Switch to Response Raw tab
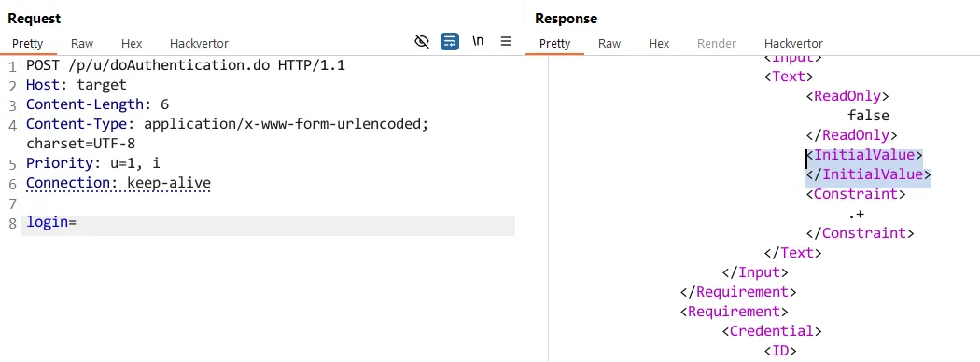This screenshot has height=362, width=980. click(609, 43)
